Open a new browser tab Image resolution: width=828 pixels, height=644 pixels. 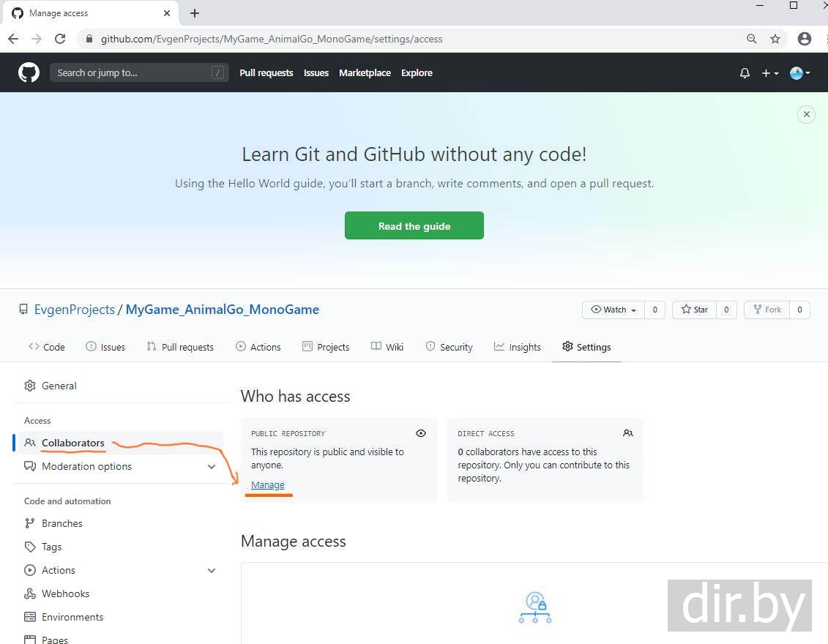pyautogui.click(x=195, y=13)
